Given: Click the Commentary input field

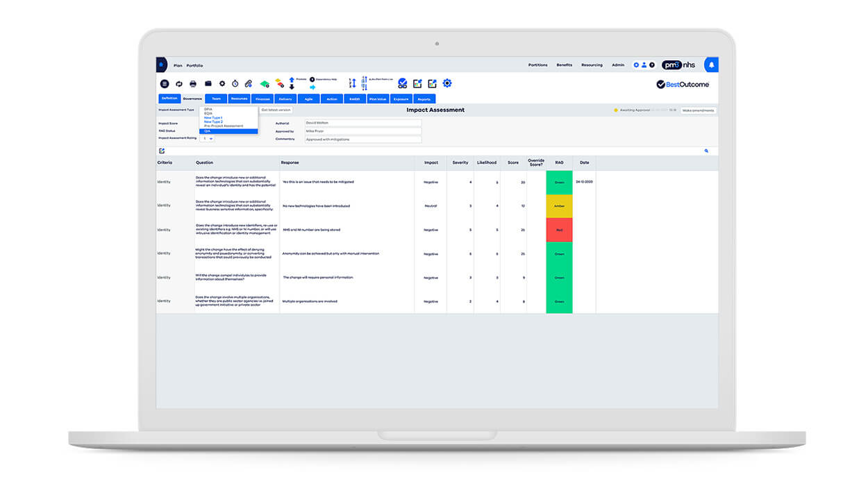Looking at the screenshot, I should tap(363, 139).
